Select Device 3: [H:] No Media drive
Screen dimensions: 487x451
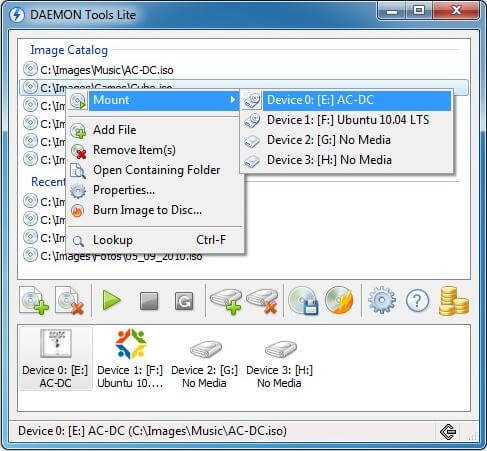tap(279, 363)
